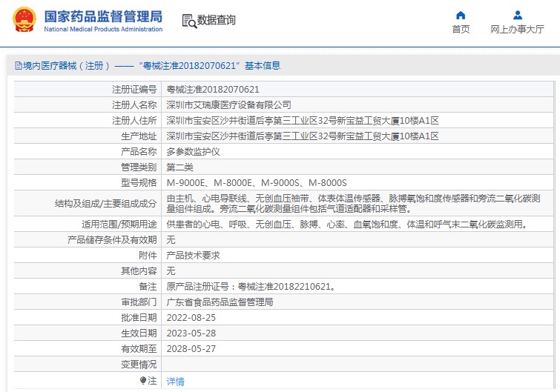Click the 有效期至 row label
Image resolution: width=560 pixels, height=392 pixels.
tap(139, 348)
